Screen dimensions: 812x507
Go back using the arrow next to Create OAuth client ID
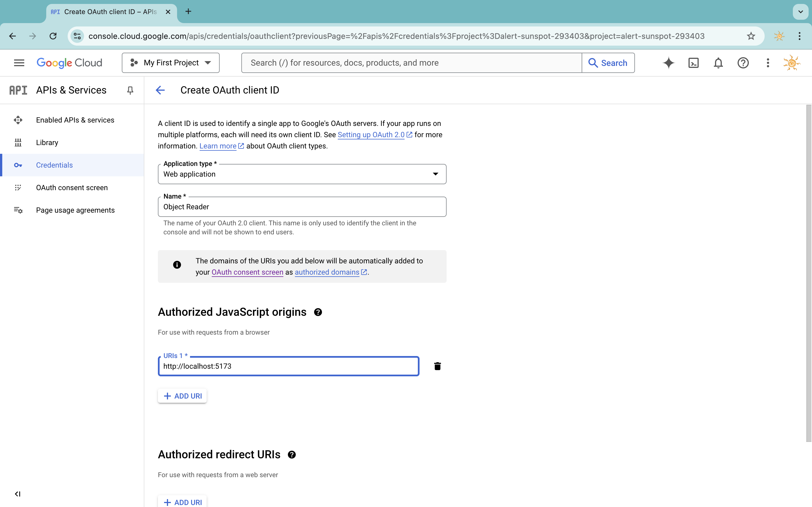(160, 90)
